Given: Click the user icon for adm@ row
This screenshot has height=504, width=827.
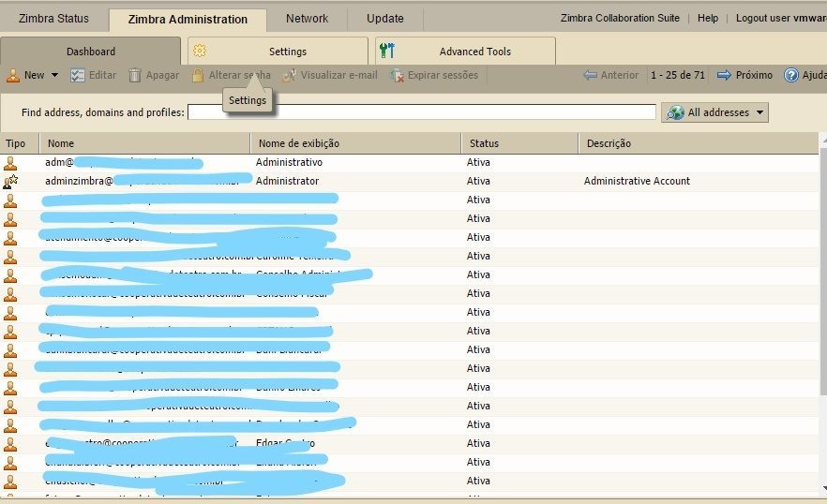Looking at the screenshot, I should click(10, 163).
